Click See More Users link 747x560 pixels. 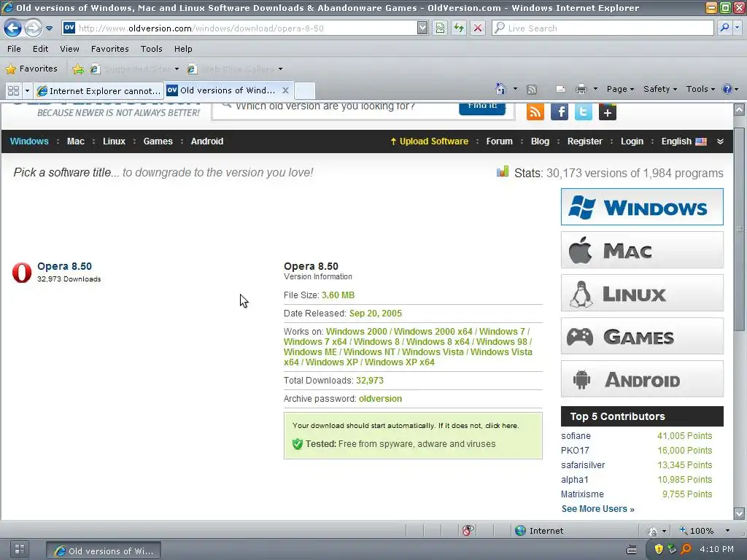598,508
